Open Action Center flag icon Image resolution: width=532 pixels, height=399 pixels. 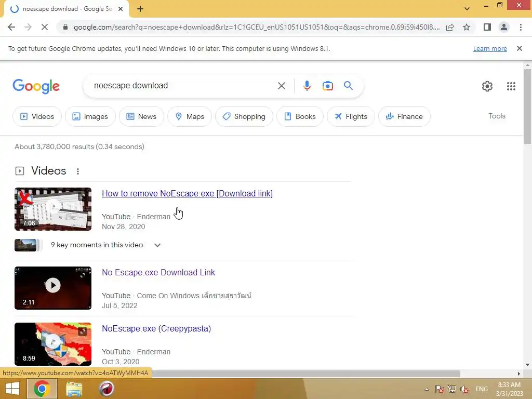coord(439,389)
